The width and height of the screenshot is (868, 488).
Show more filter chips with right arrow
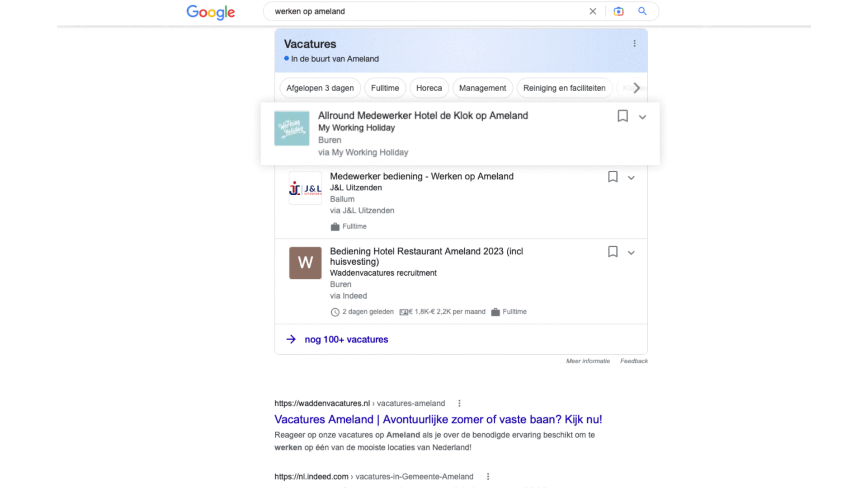[x=637, y=88]
